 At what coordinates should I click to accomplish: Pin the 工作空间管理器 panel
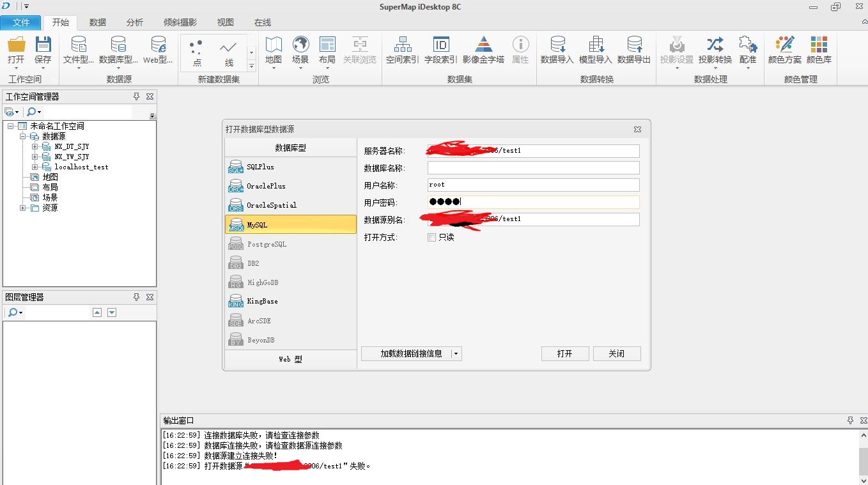click(x=136, y=96)
